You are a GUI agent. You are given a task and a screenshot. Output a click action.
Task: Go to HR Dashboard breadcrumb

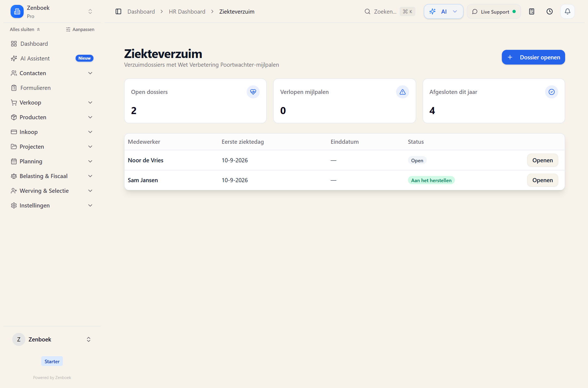(x=187, y=11)
